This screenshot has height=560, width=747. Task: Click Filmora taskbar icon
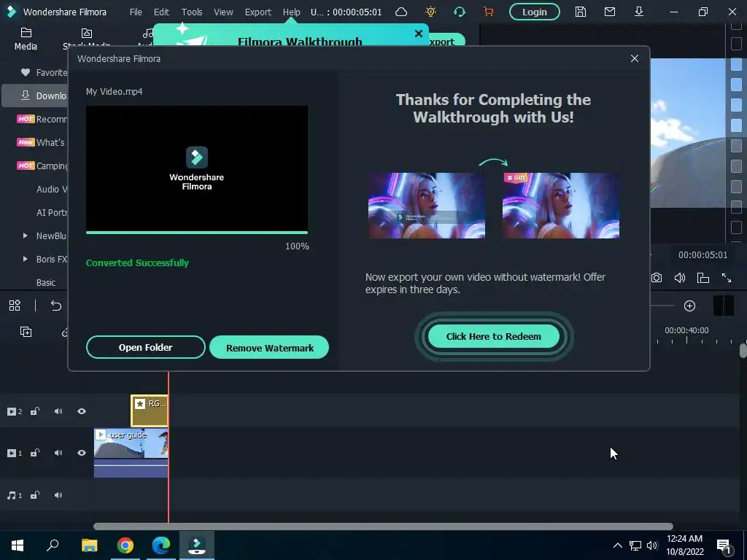coord(197,545)
